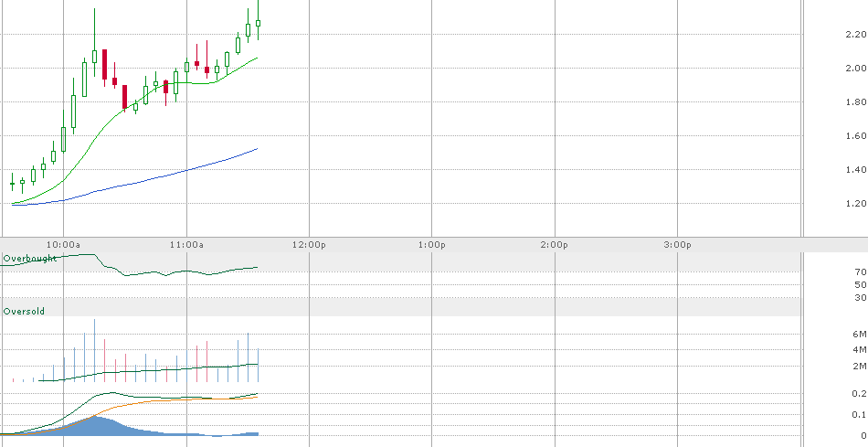Click the 2:00p time axis label
Screen dimensions: 868x447
(555, 245)
